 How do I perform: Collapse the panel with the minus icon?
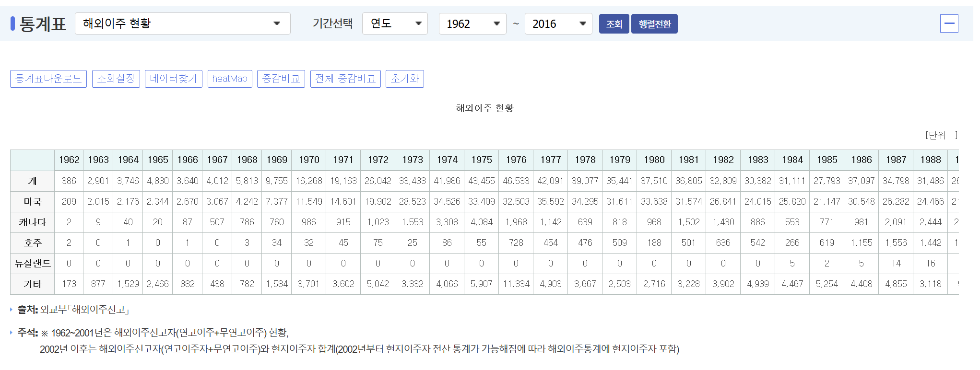point(948,23)
